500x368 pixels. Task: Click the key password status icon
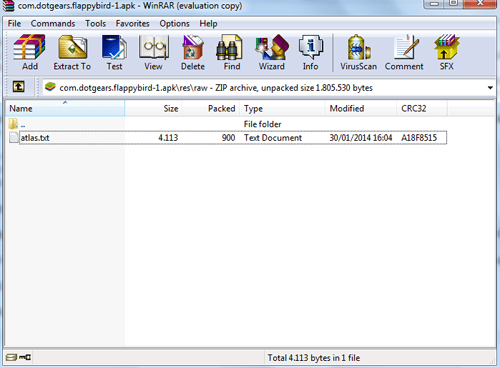coord(25,357)
